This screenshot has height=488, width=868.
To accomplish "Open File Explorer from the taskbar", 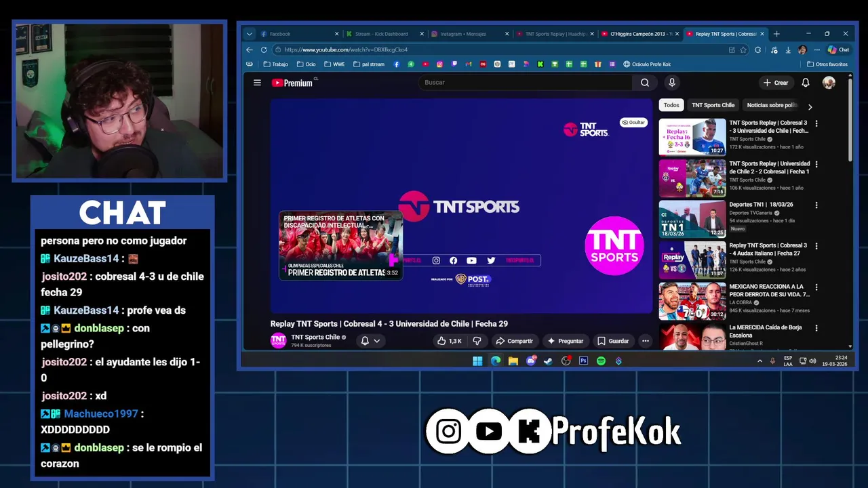I will [x=513, y=361].
